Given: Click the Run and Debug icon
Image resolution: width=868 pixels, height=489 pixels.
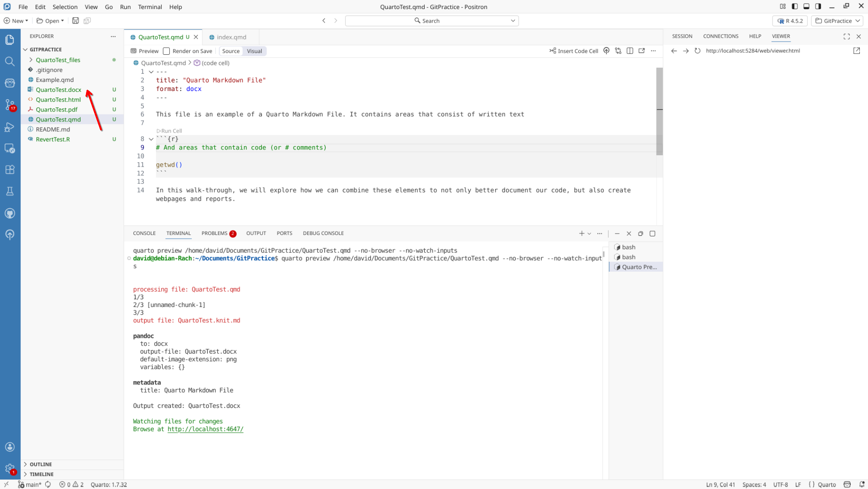Looking at the screenshot, I should point(10,127).
